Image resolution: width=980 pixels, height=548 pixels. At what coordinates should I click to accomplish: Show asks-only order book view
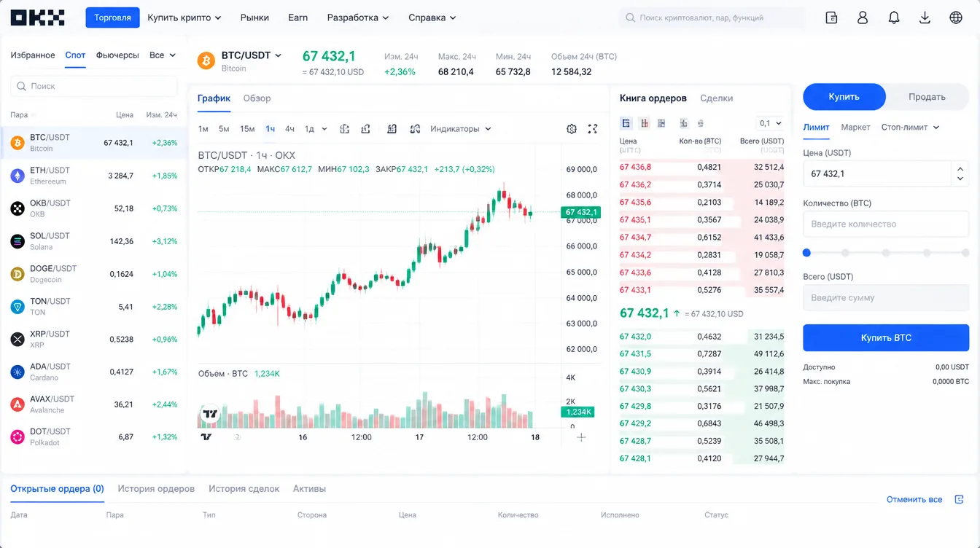coord(644,123)
